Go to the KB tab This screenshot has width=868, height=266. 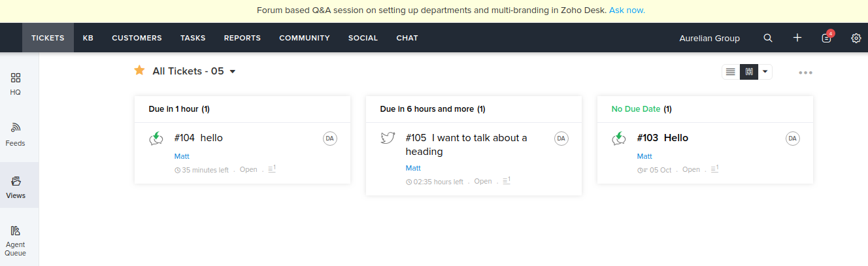[88, 38]
